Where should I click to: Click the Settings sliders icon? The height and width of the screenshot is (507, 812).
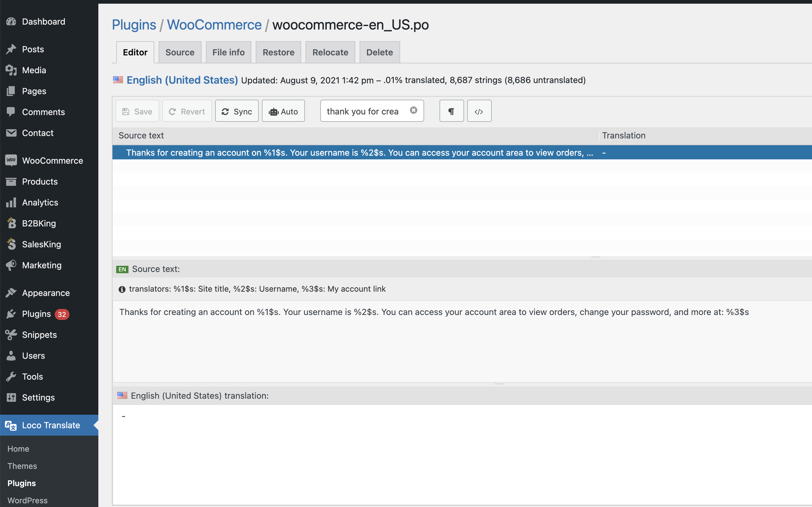[11, 397]
